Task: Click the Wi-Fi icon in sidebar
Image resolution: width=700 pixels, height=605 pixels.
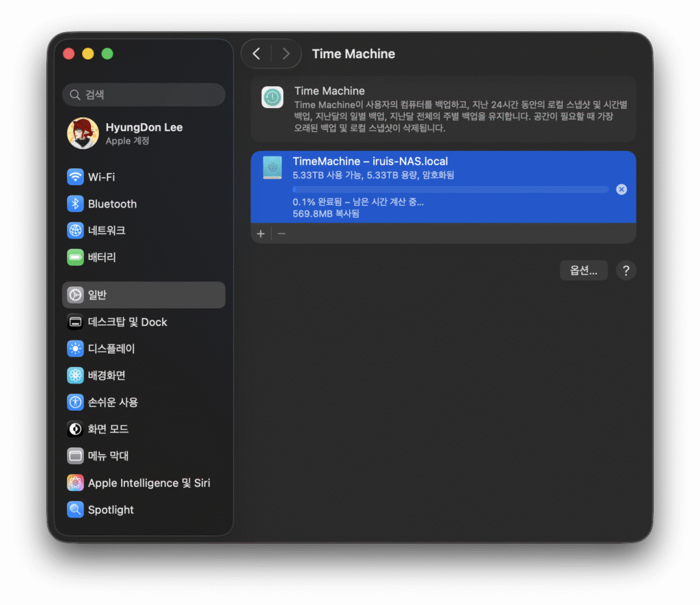Action: [x=75, y=177]
